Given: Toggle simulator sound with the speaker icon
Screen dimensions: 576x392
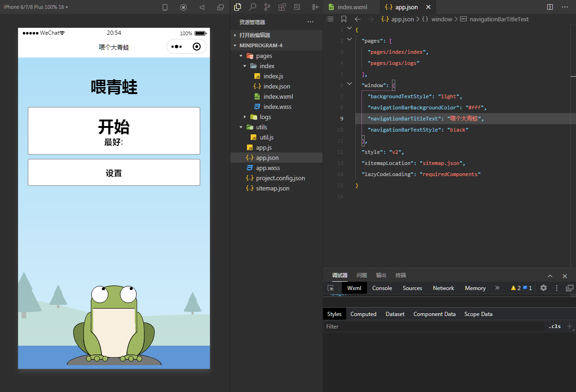Looking at the screenshot, I should pyautogui.click(x=202, y=7).
